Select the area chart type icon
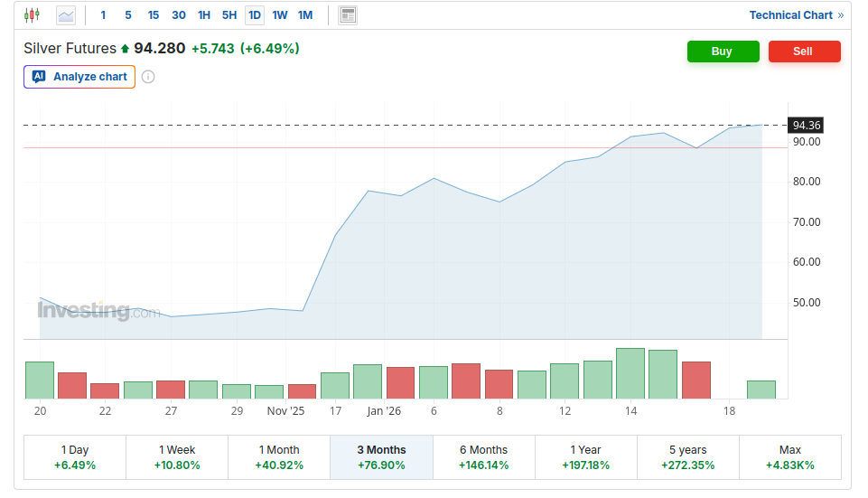 tap(66, 15)
